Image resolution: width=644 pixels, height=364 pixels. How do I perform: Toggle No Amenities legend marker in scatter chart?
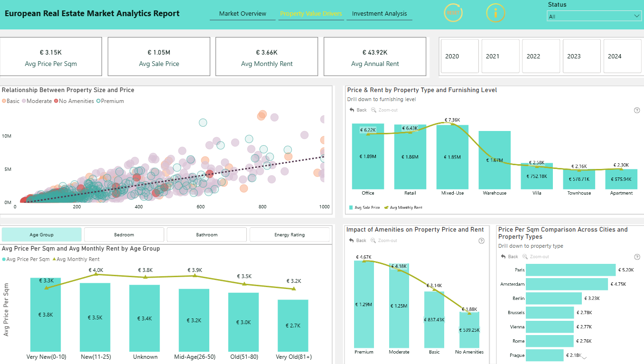[56, 101]
